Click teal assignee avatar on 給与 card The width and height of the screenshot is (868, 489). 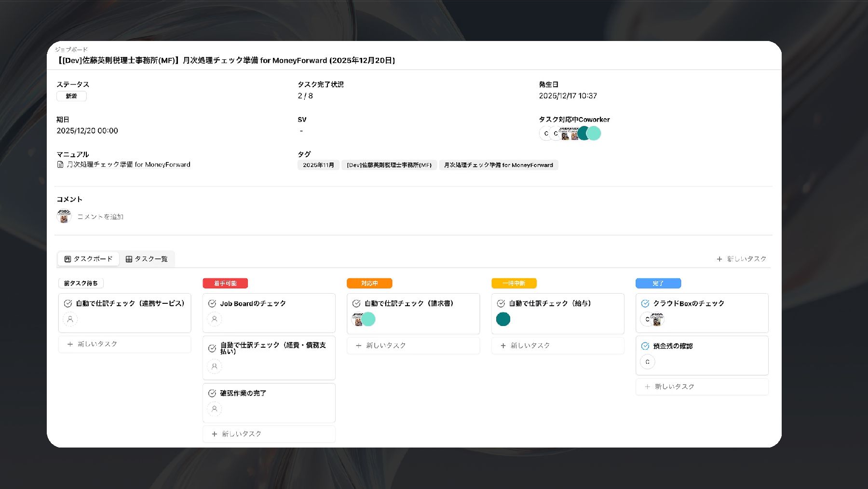(503, 319)
